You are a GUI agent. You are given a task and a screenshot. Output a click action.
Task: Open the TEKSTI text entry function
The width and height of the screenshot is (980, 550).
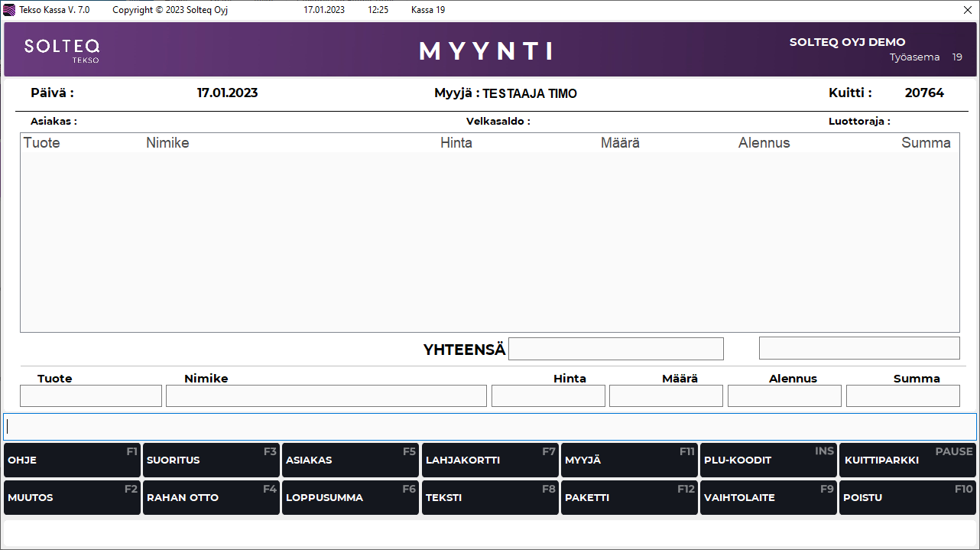pos(490,497)
